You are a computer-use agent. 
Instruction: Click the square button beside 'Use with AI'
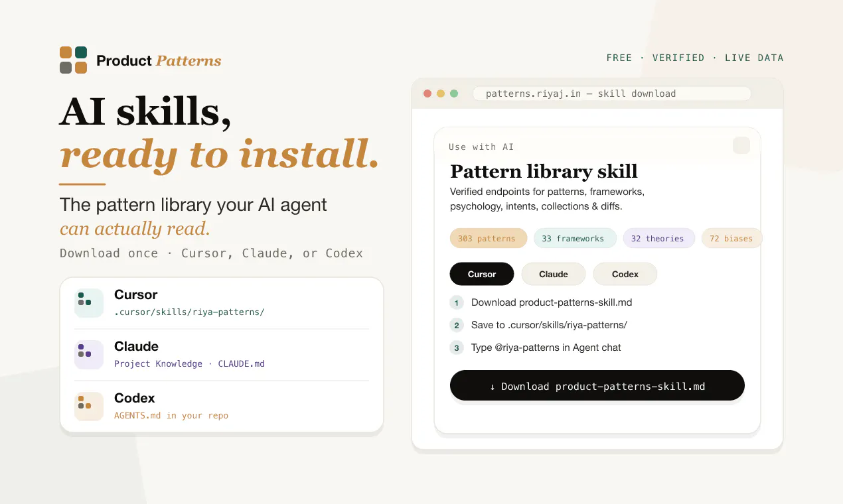(x=741, y=145)
